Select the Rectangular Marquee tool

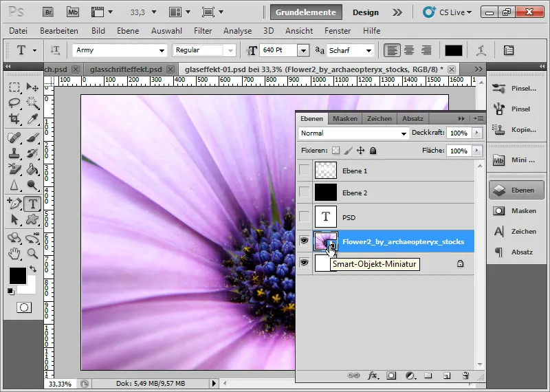14,87
